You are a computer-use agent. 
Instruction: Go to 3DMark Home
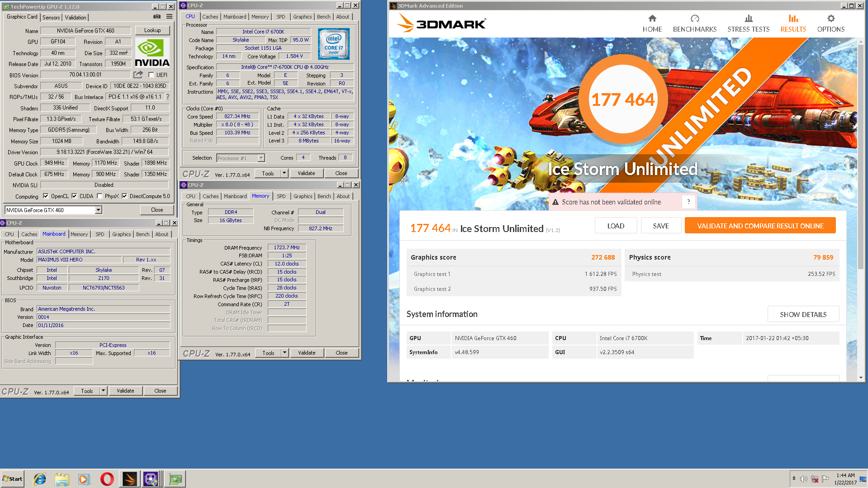point(652,24)
